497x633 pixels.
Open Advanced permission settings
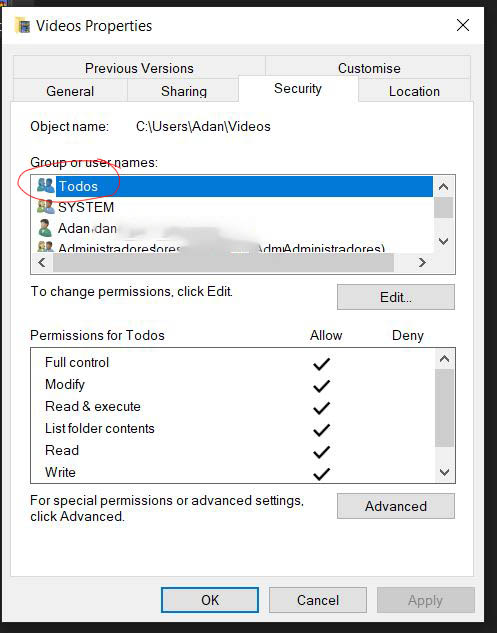396,506
